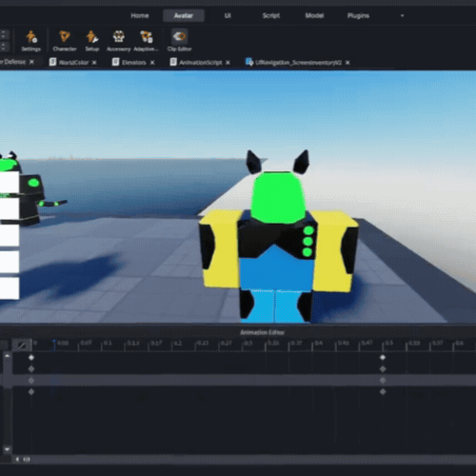The width and height of the screenshot is (476, 476).
Task: Open the Accessory fitting tool
Action: point(119,41)
